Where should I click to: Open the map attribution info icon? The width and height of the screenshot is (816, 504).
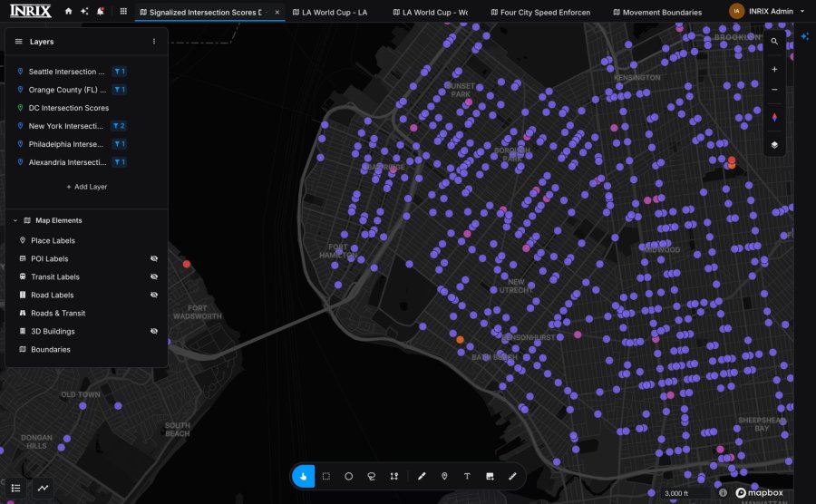point(723,492)
